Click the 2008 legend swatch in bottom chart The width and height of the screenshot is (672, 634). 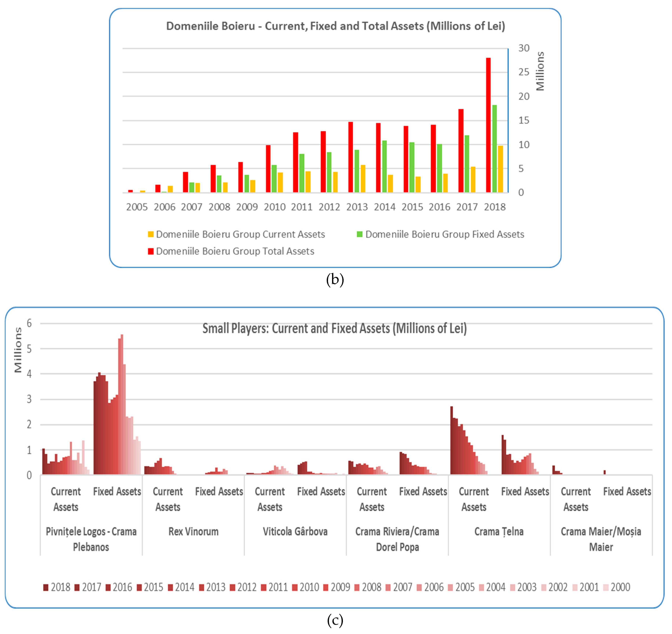(357, 587)
